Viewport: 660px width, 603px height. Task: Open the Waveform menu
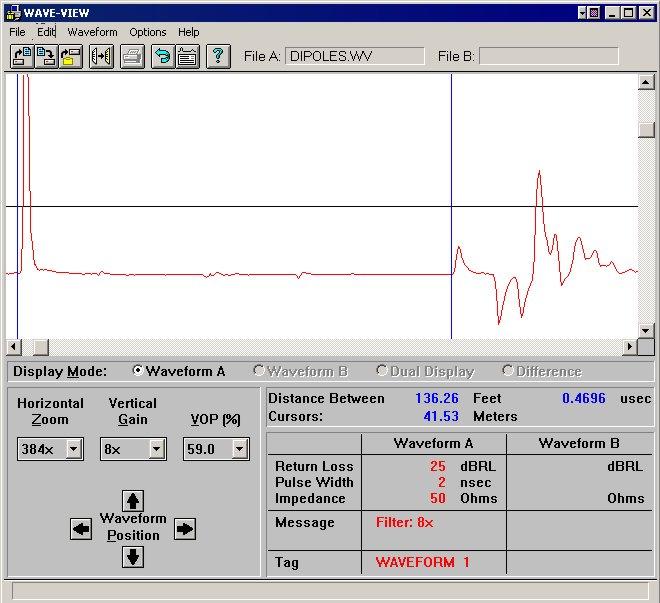92,32
